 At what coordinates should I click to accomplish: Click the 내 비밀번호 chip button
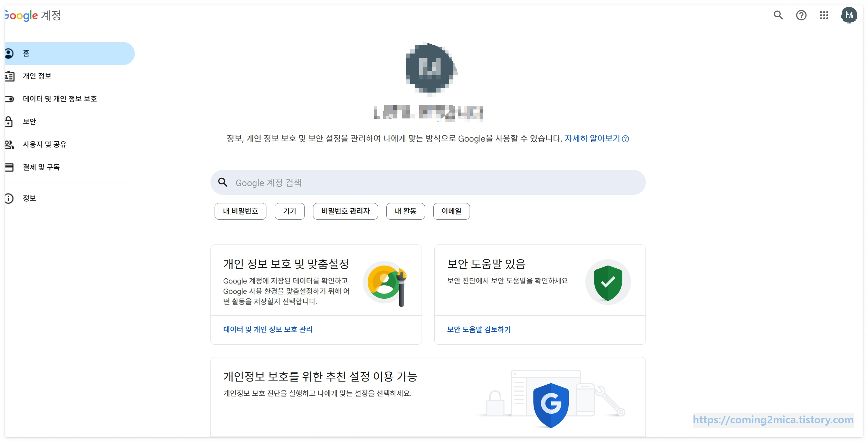[240, 211]
